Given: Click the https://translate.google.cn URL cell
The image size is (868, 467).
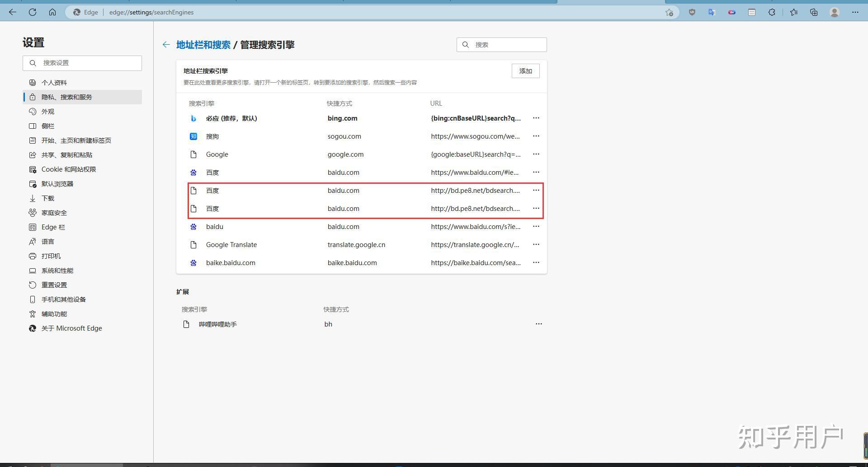Looking at the screenshot, I should coord(475,245).
